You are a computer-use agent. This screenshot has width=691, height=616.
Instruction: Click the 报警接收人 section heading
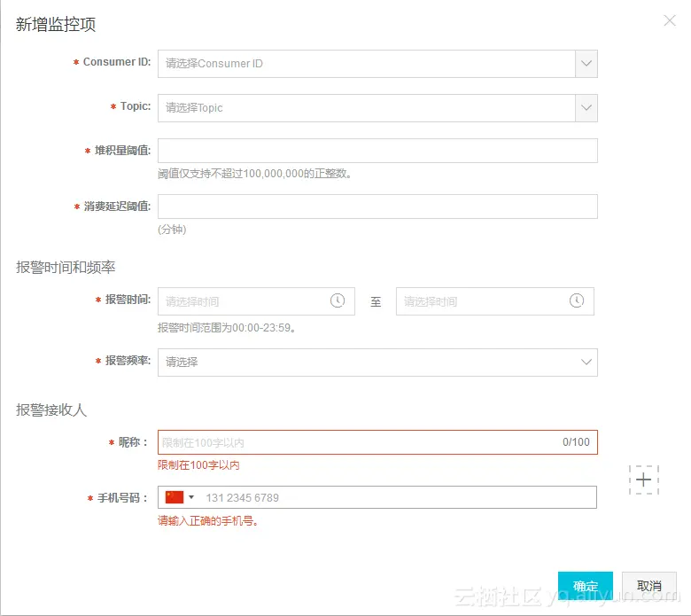click(x=51, y=409)
